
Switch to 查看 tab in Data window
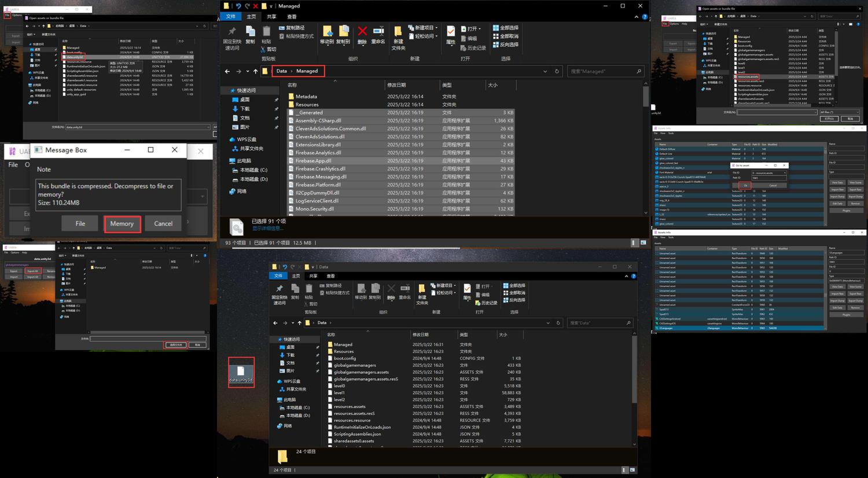(330, 276)
